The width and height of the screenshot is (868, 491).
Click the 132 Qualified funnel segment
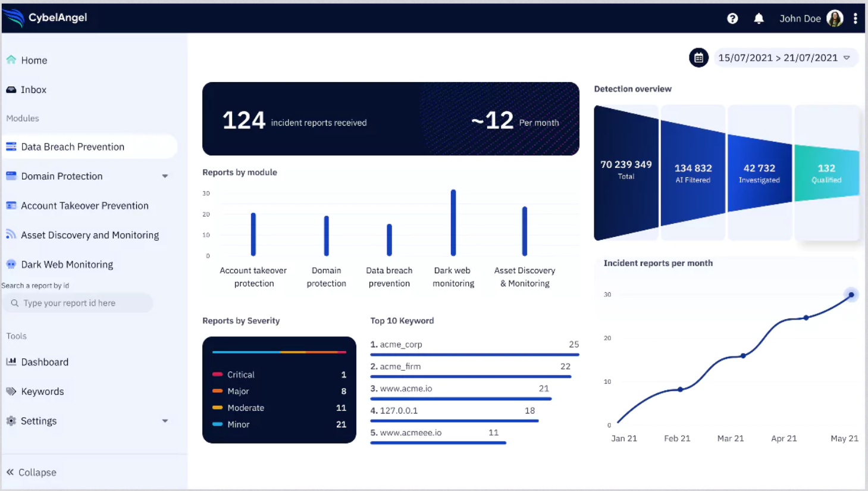(826, 173)
